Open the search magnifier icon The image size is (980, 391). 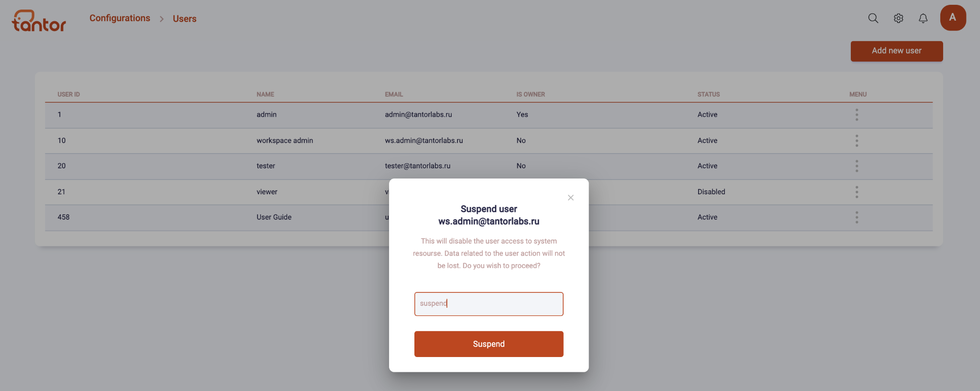pos(873,18)
